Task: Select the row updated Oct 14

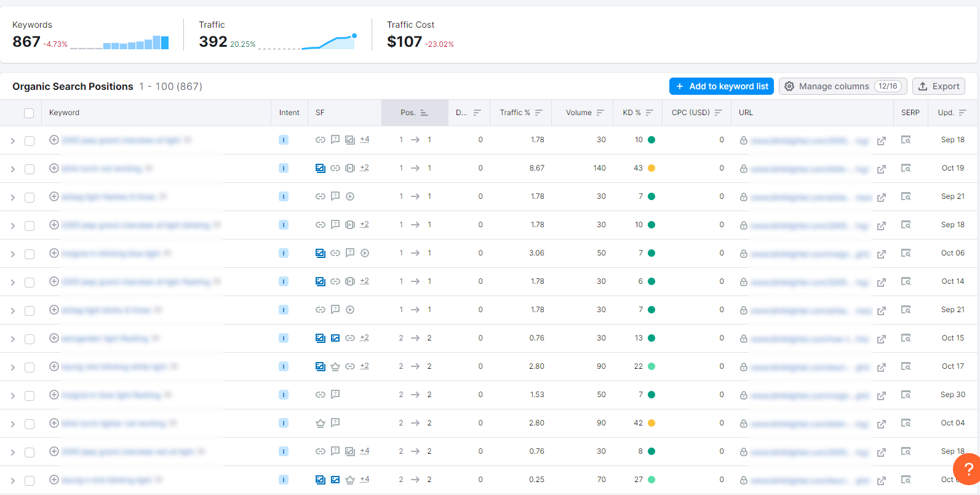Action: (x=30, y=282)
